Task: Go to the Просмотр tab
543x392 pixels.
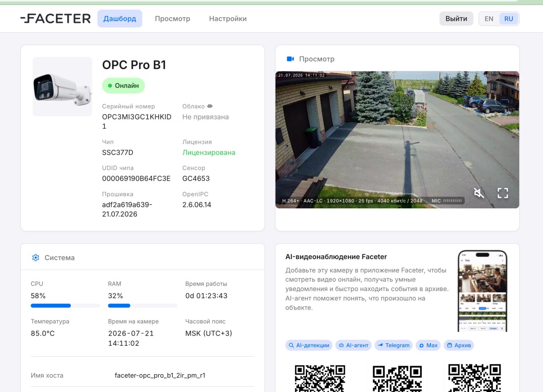Action: click(172, 19)
